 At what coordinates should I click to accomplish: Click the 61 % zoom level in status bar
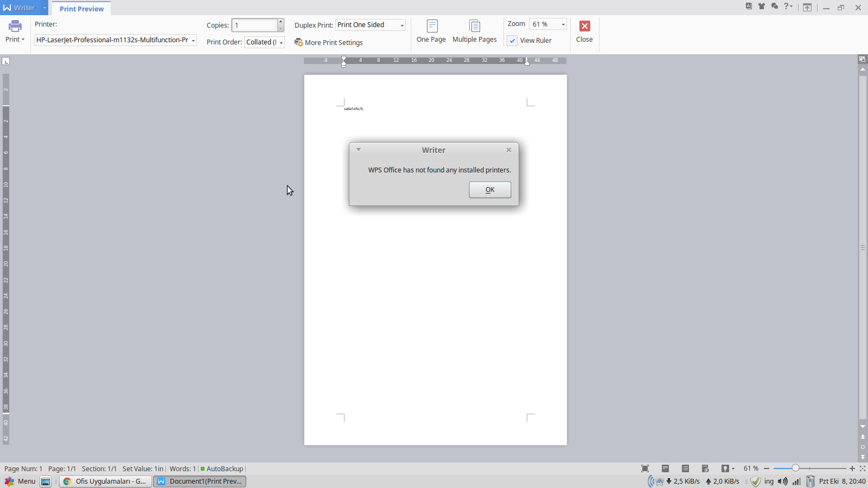pos(751,468)
